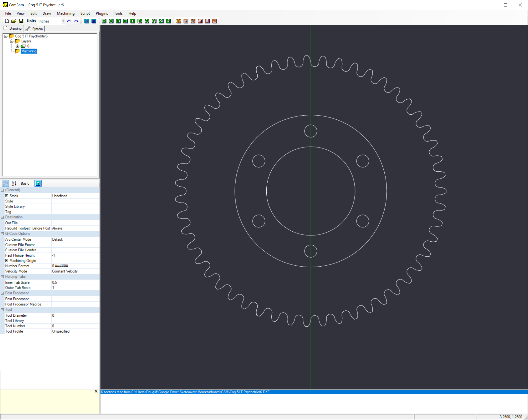Image resolution: width=528 pixels, height=420 pixels.
Task: Switch to the System tab
Action: pos(35,29)
